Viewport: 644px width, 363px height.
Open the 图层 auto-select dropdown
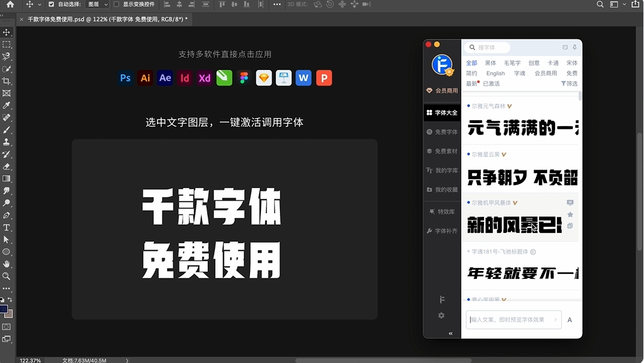pos(98,5)
